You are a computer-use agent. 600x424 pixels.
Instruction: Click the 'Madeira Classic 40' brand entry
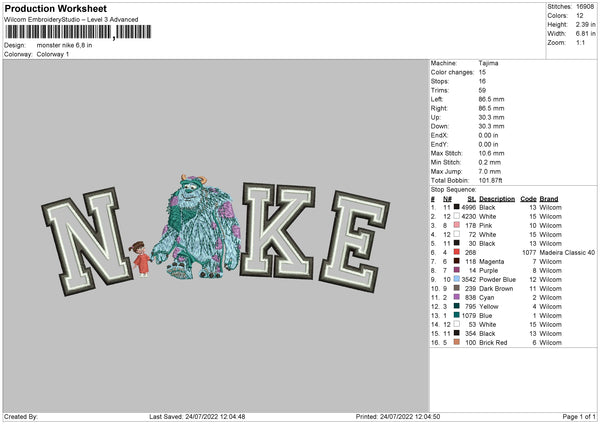click(567, 252)
